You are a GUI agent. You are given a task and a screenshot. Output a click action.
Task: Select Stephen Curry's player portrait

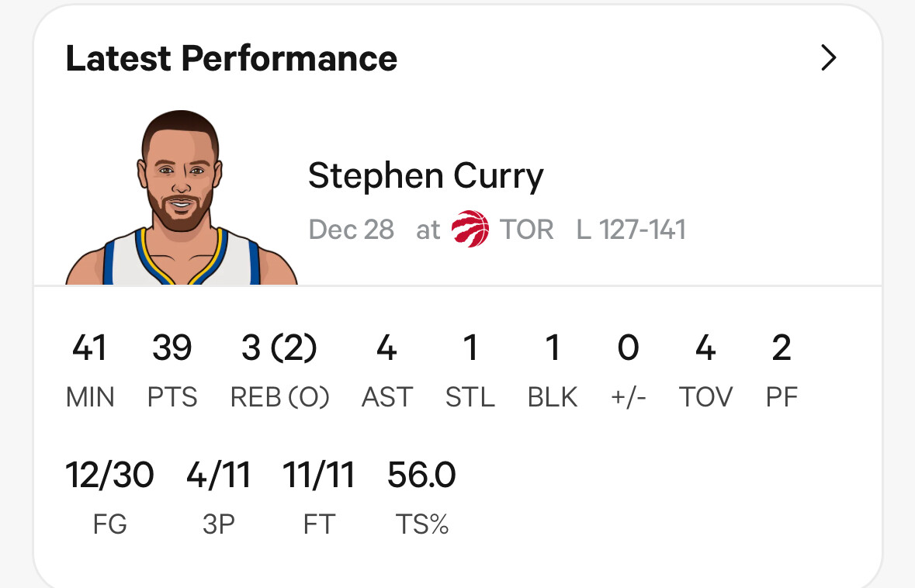(182, 198)
